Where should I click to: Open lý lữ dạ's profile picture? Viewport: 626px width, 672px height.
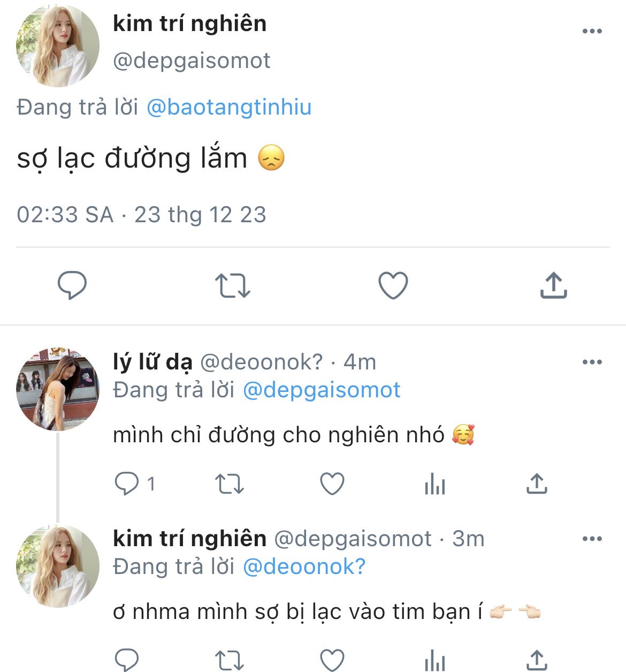(x=58, y=389)
